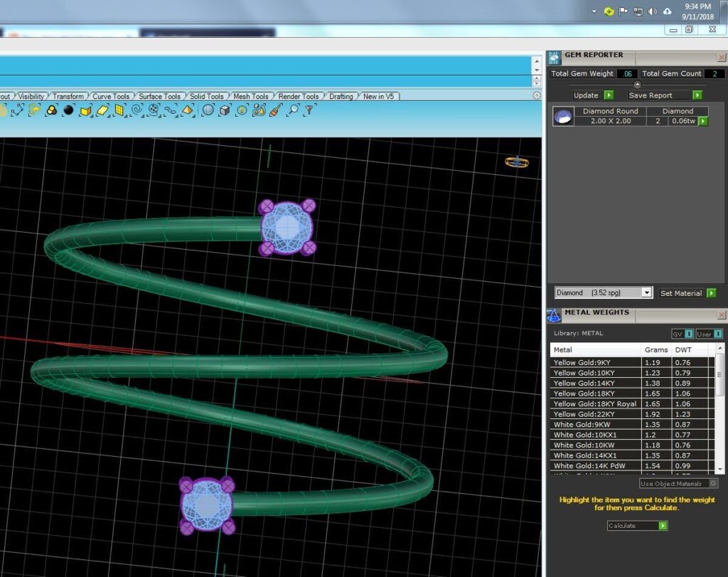The height and width of the screenshot is (577, 728).
Task: Expand the Diamond 0.06tw row arrow
Action: click(703, 121)
